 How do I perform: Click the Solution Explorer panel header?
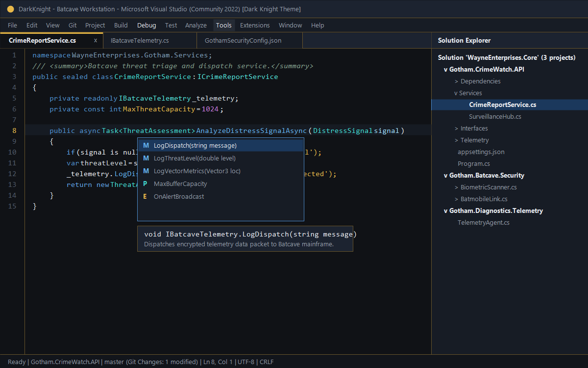pyautogui.click(x=510, y=41)
